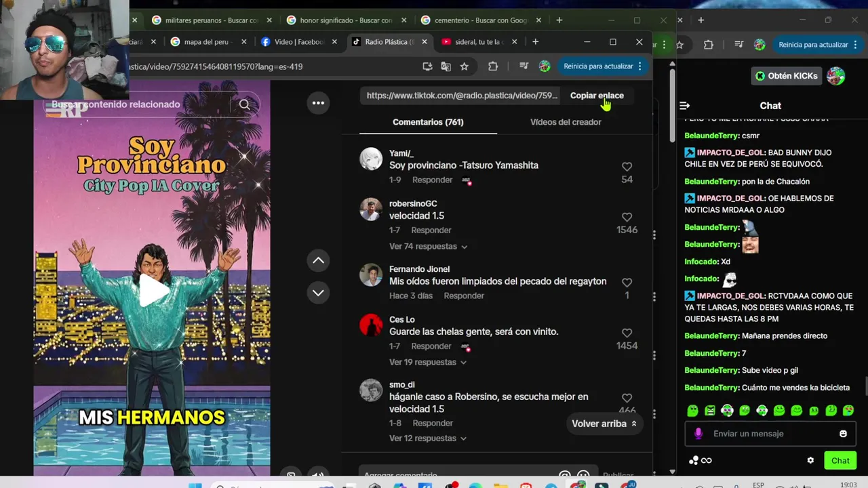Click the Enviar un mensaje chat field
Screen dimensions: 868x488
click(770, 434)
